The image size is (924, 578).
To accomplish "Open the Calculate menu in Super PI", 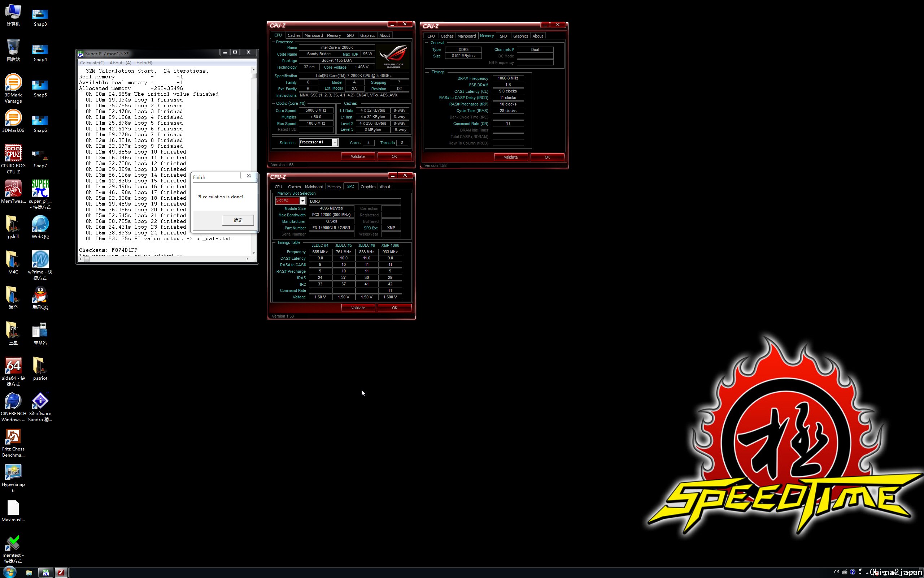I will coord(92,63).
